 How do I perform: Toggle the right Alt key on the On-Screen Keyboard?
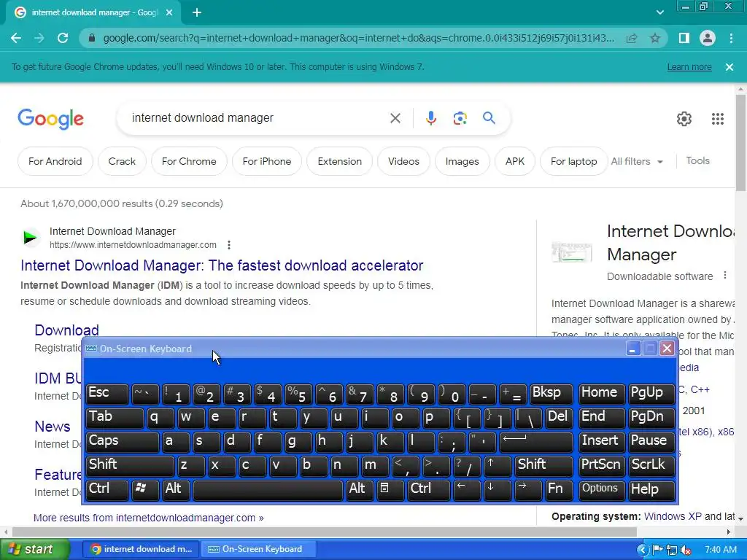click(360, 490)
